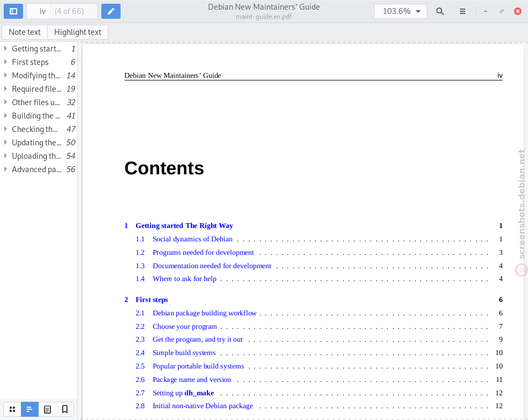The height and width of the screenshot is (420, 528).
Task: Switch sidebar to outline view
Action: 29,409
